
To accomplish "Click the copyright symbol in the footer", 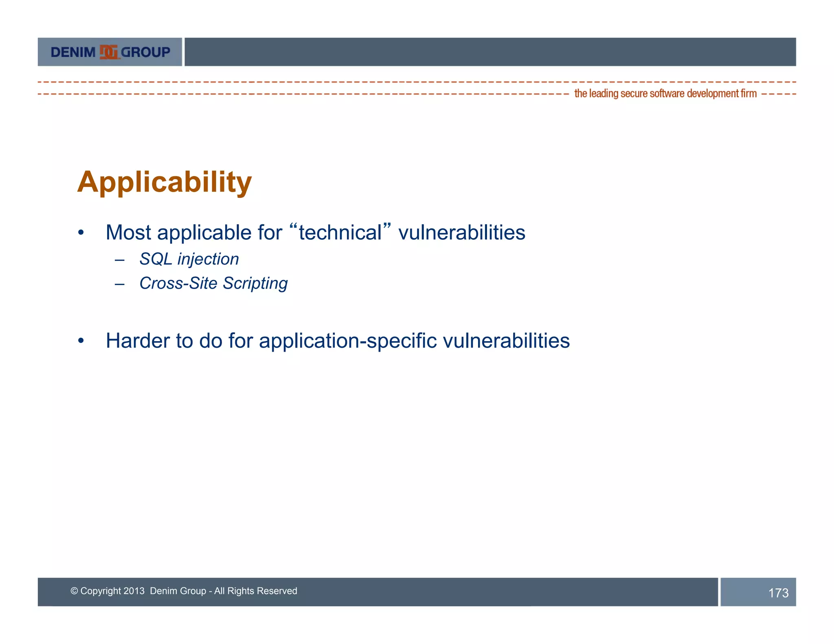I will [74, 591].
